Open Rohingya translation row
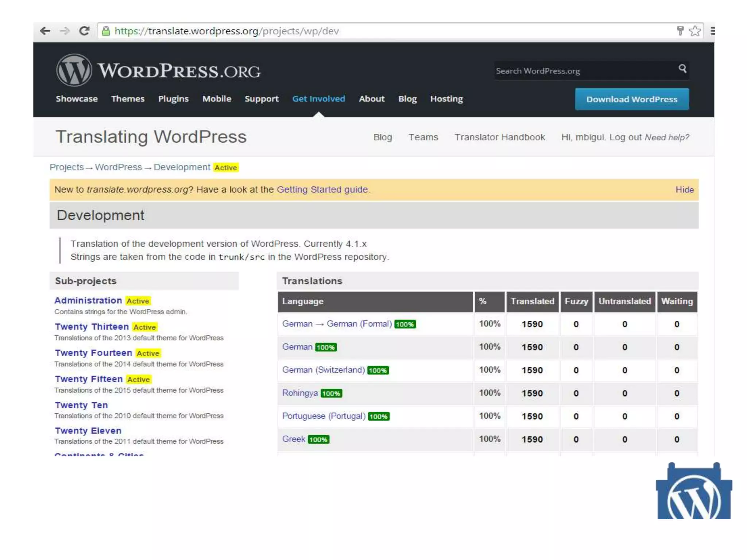The width and height of the screenshot is (747, 560). (x=300, y=393)
